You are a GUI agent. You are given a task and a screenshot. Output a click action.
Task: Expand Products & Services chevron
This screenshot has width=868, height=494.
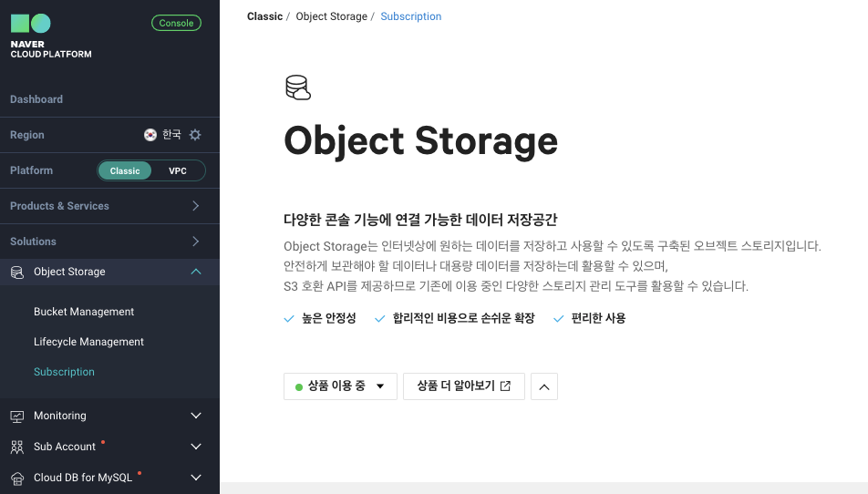pyautogui.click(x=195, y=206)
